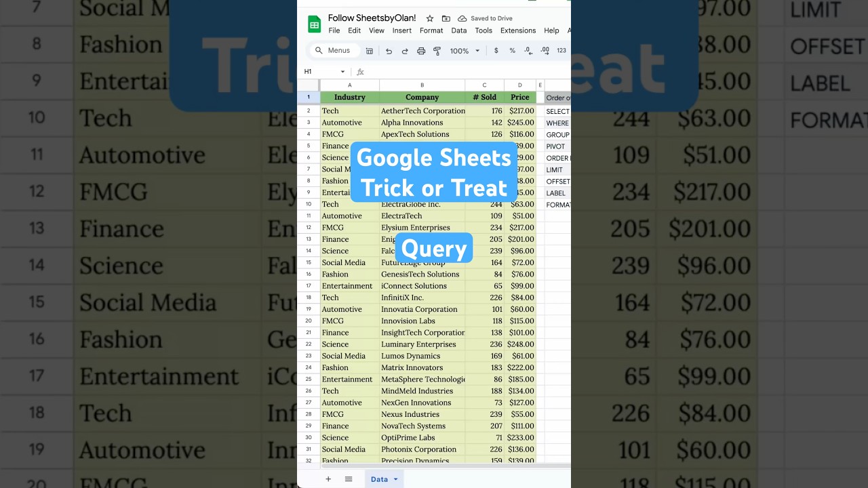Select the Innovatia Corporation cell
Image resolution: width=868 pixels, height=488 pixels.
pyautogui.click(x=422, y=309)
